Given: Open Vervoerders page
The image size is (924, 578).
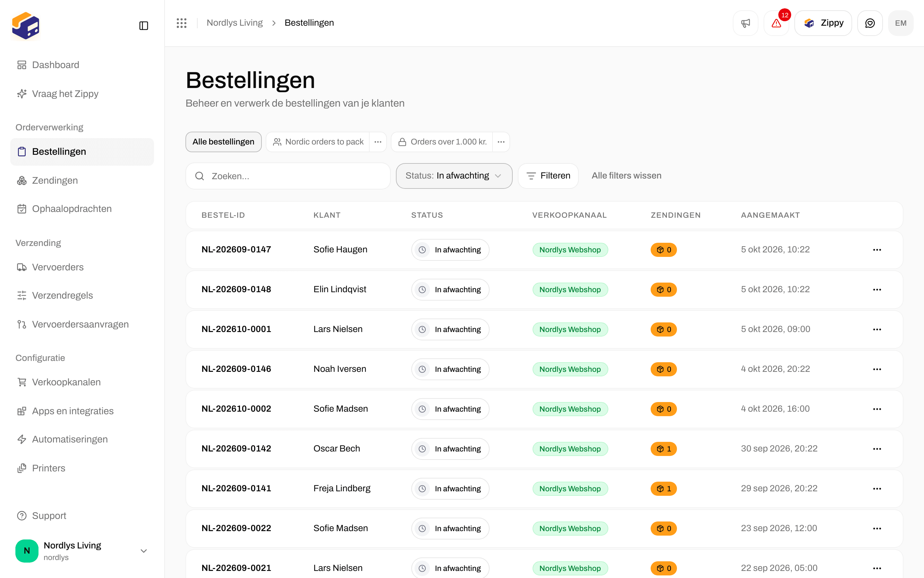Looking at the screenshot, I should 82,267.
